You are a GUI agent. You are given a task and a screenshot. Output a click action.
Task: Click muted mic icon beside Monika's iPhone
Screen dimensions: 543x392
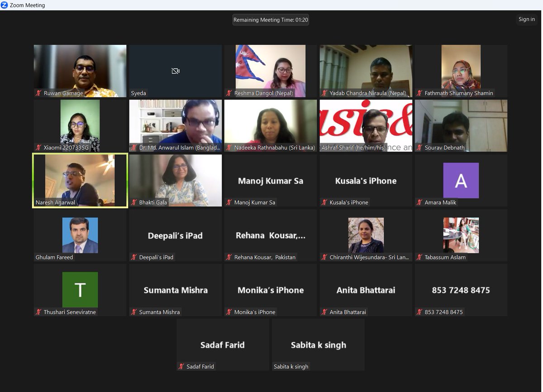pos(229,312)
